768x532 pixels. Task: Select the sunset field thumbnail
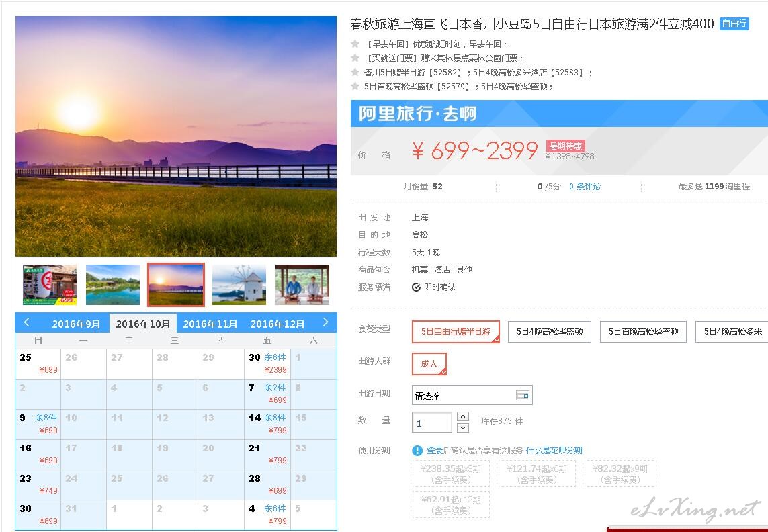(x=176, y=285)
